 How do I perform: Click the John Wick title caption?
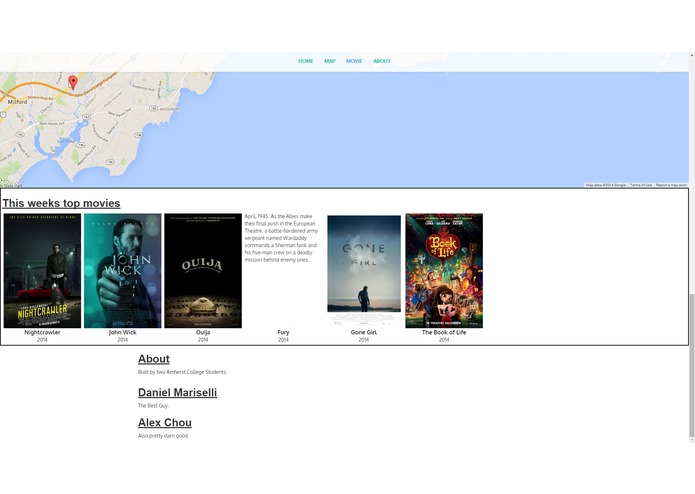123,332
